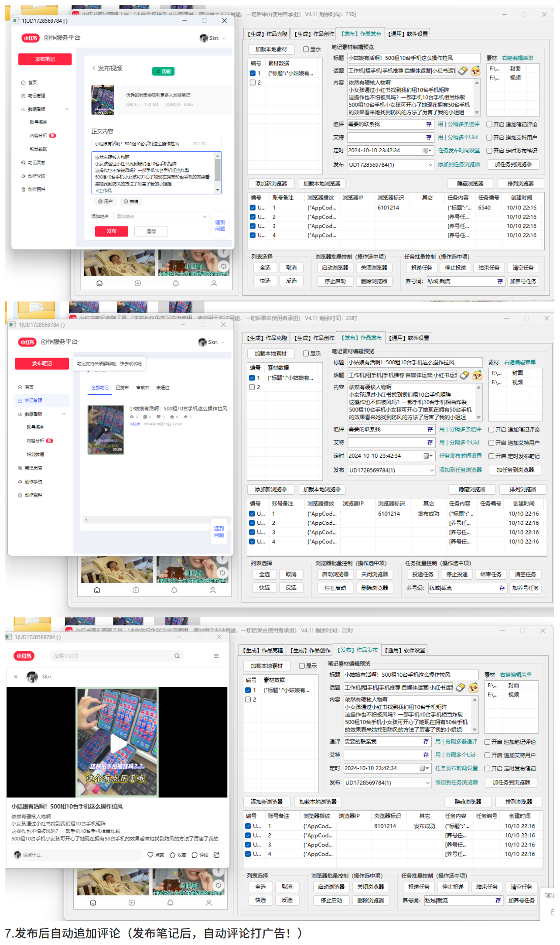Click the magnifier icon in 搜索小红书 bar

click(177, 656)
